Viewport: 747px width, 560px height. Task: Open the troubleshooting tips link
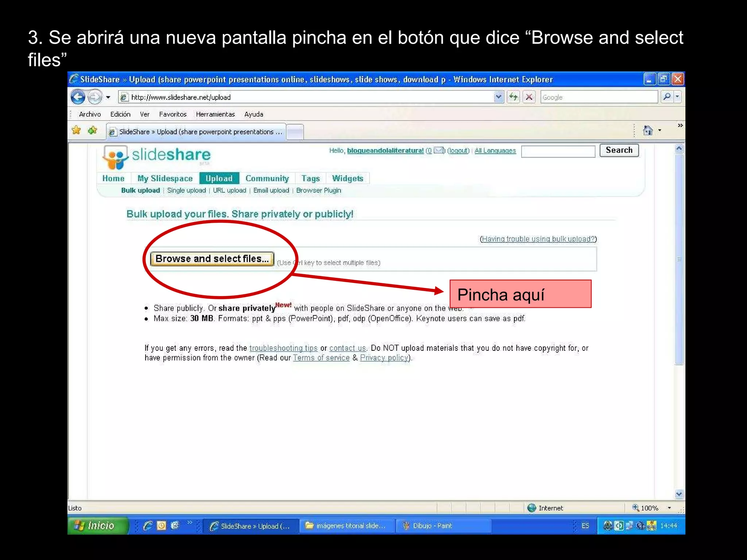click(283, 348)
